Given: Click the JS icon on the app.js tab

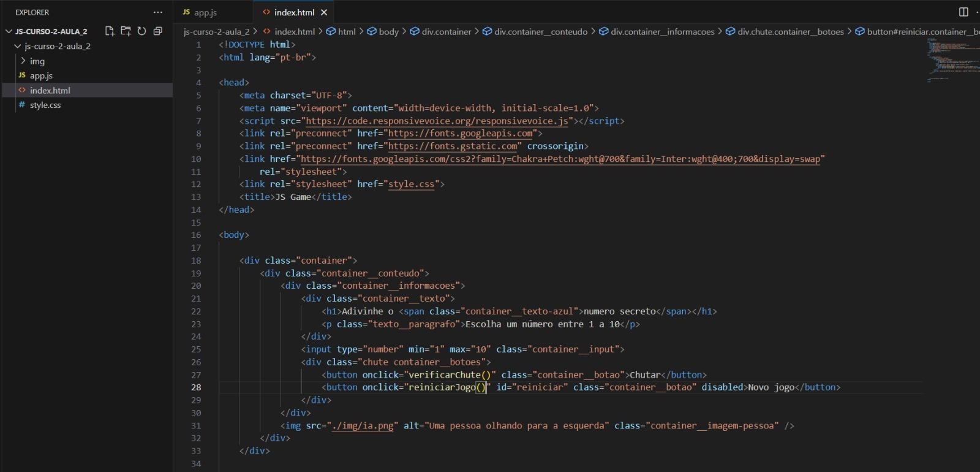Looking at the screenshot, I should [x=186, y=12].
